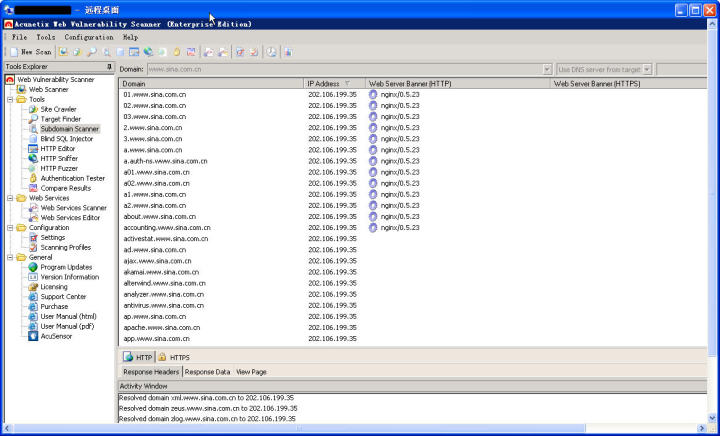Open the Blind SQL Injector tool
The width and height of the screenshot is (720, 436).
67,139
